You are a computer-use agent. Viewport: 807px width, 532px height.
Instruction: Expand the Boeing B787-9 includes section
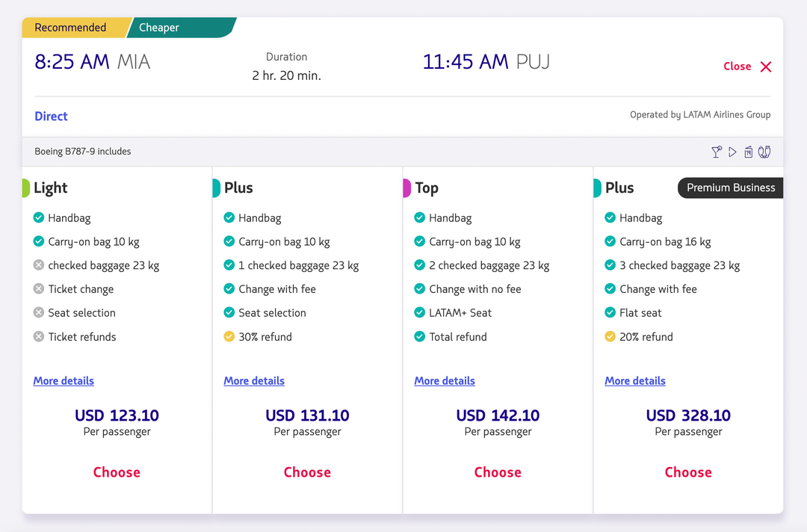82,151
